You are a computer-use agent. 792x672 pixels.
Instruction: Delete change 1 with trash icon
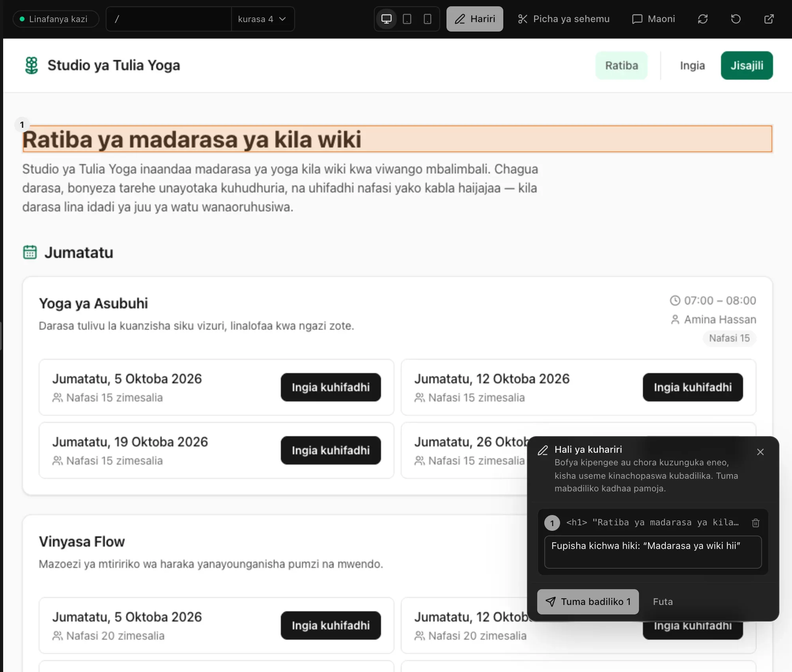click(756, 523)
